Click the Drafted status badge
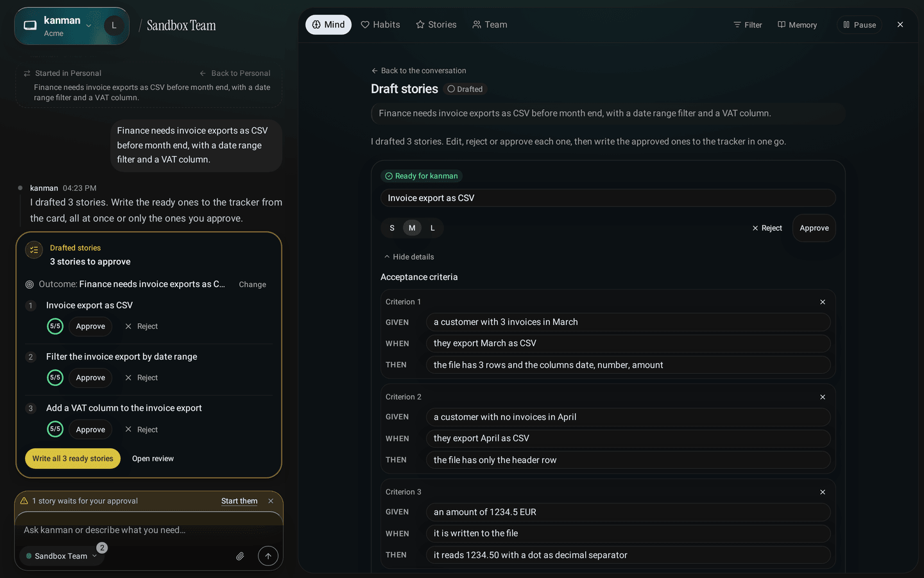The image size is (924, 578). [465, 89]
